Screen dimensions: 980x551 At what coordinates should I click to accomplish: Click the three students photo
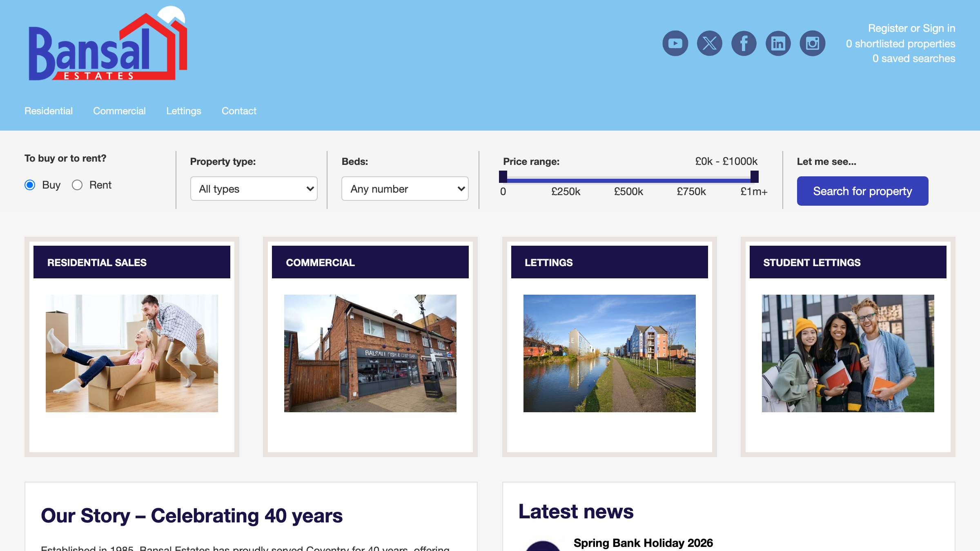pos(848,353)
